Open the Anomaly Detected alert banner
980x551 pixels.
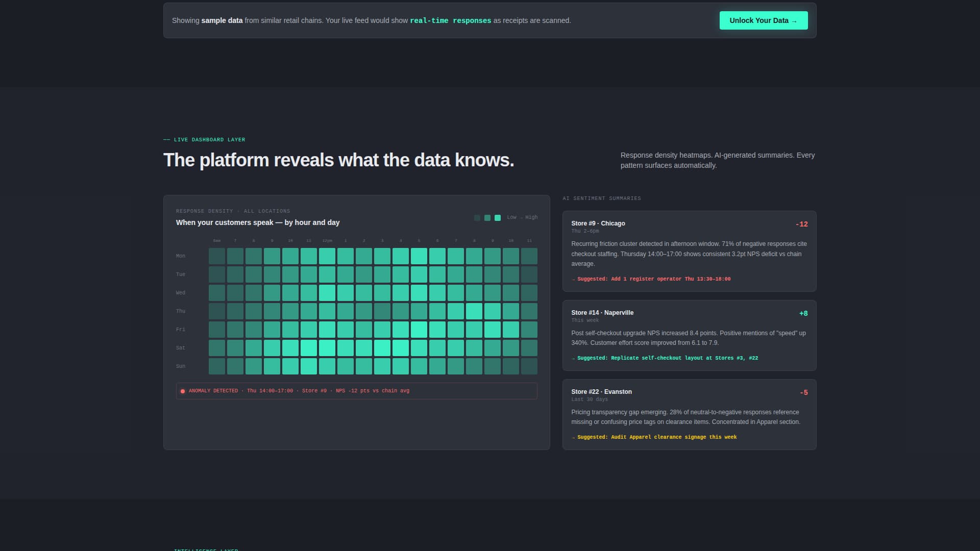(357, 391)
